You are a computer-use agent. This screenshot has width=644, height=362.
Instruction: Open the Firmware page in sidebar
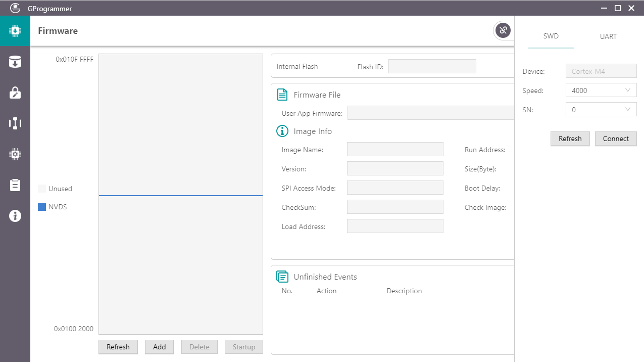15,31
